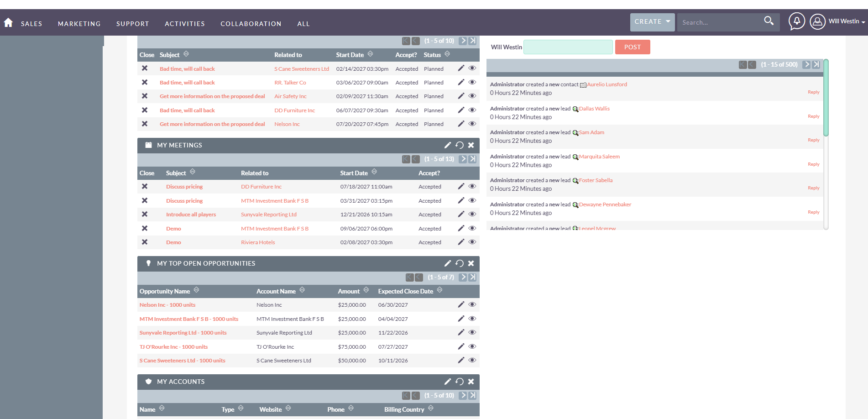Viewport: 868px width, 419px height.
Task: Refresh My Top Open Opportunities dashlet
Action: (x=460, y=263)
